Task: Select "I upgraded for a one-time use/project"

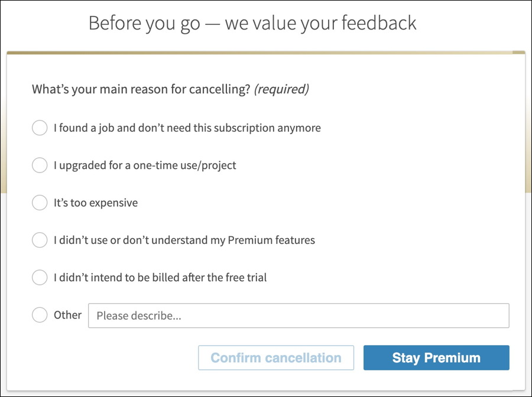Action: coord(40,165)
